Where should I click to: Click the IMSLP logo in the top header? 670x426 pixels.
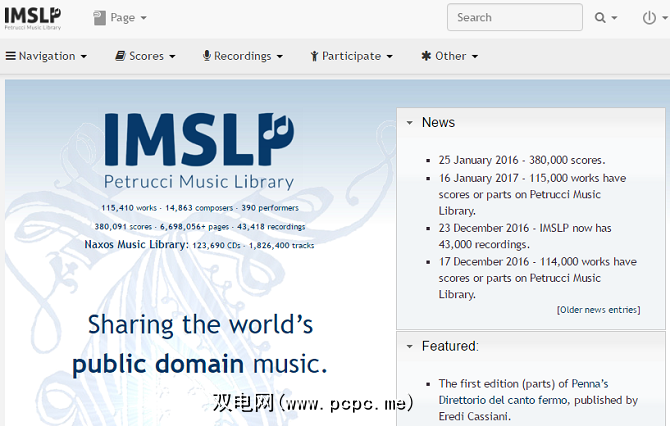pos(33,18)
